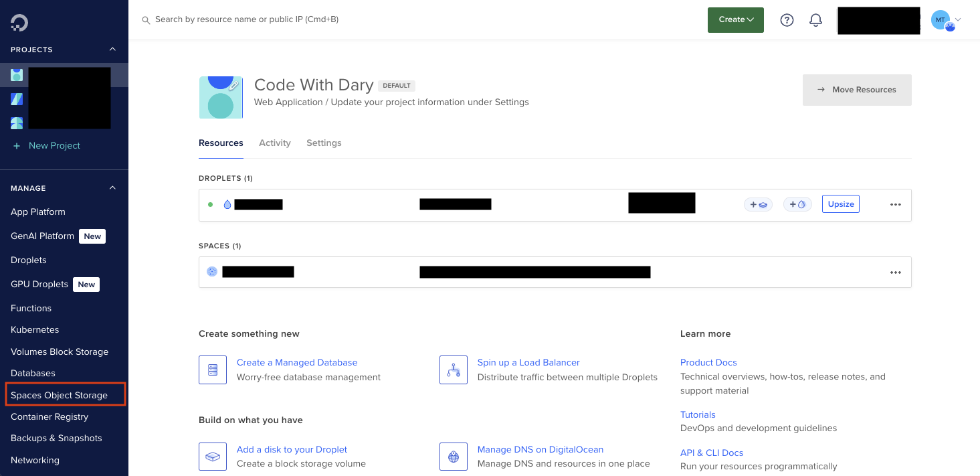Open the notifications bell
Image resolution: width=980 pixels, height=476 pixels.
click(815, 20)
